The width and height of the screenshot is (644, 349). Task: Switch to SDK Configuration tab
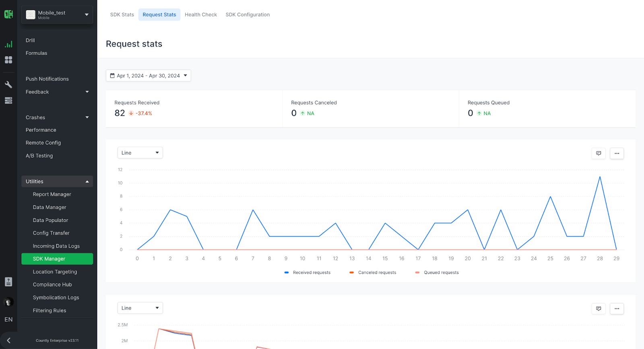click(248, 15)
